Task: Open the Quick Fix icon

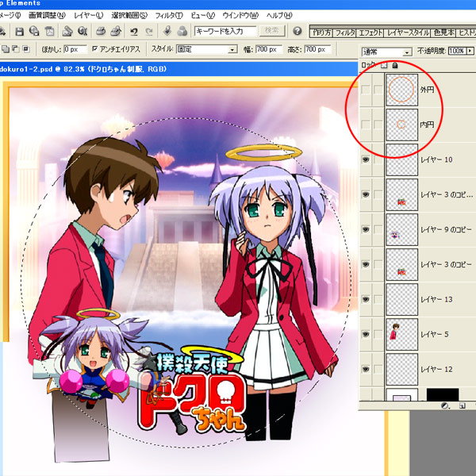Action: [167, 31]
